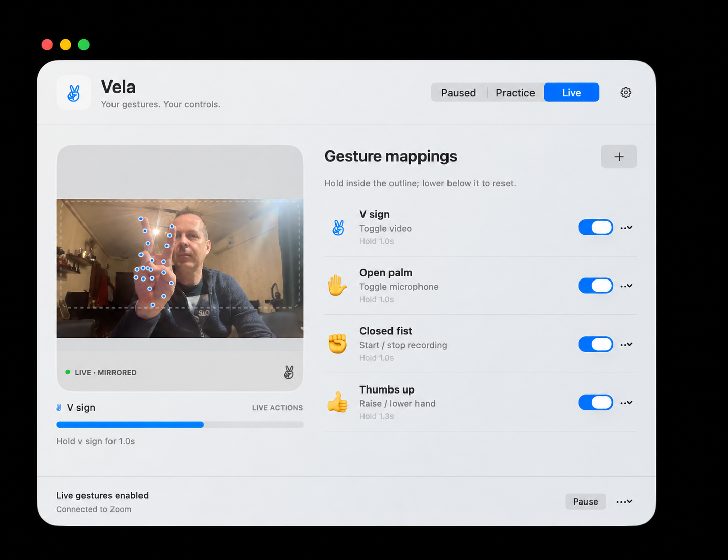Open Closed fist row more menu
The width and height of the screenshot is (728, 560).
[626, 344]
